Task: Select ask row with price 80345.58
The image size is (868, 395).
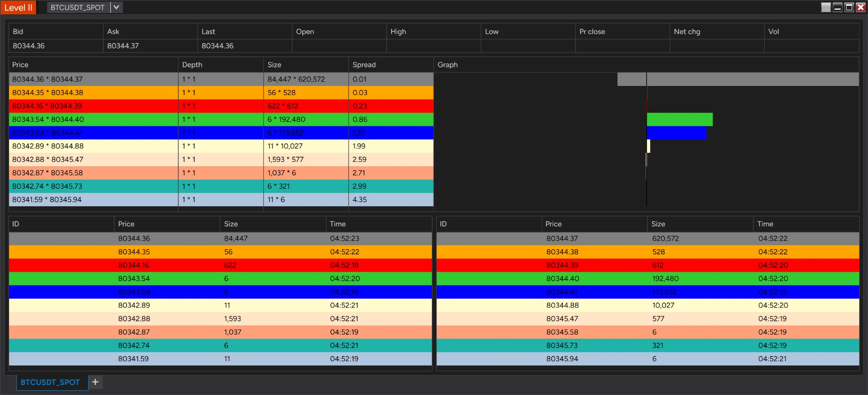Action: 648,332
